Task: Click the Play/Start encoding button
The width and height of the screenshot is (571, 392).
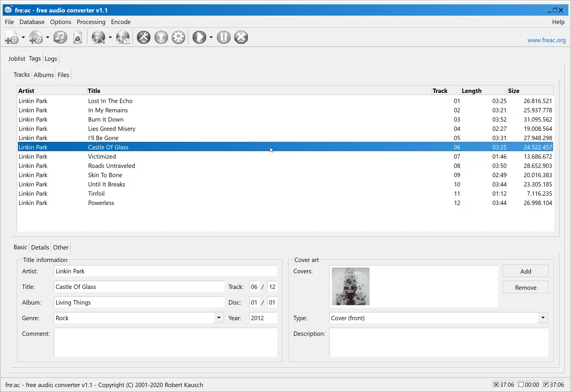Action: (200, 37)
